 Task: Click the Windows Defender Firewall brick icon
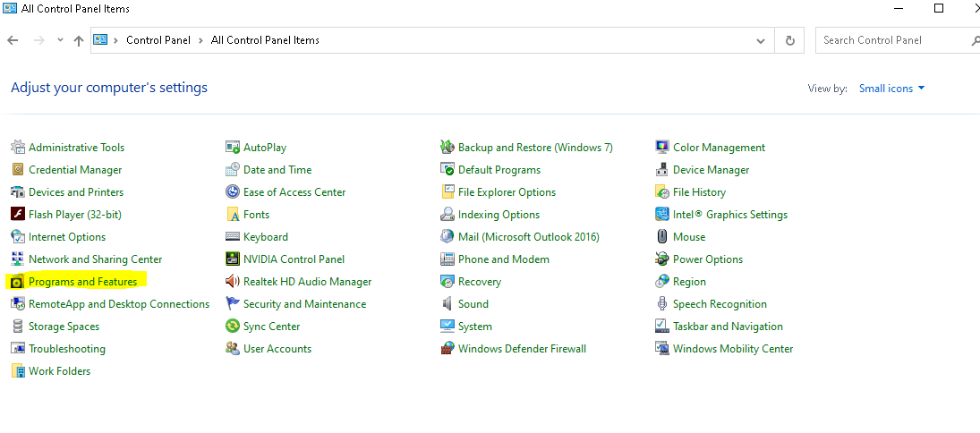click(447, 349)
